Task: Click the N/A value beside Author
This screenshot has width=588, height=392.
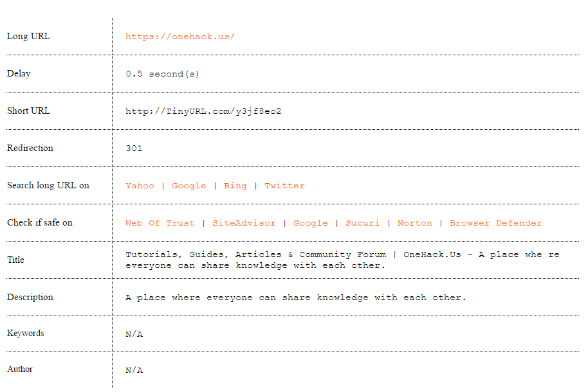Action: tap(134, 370)
